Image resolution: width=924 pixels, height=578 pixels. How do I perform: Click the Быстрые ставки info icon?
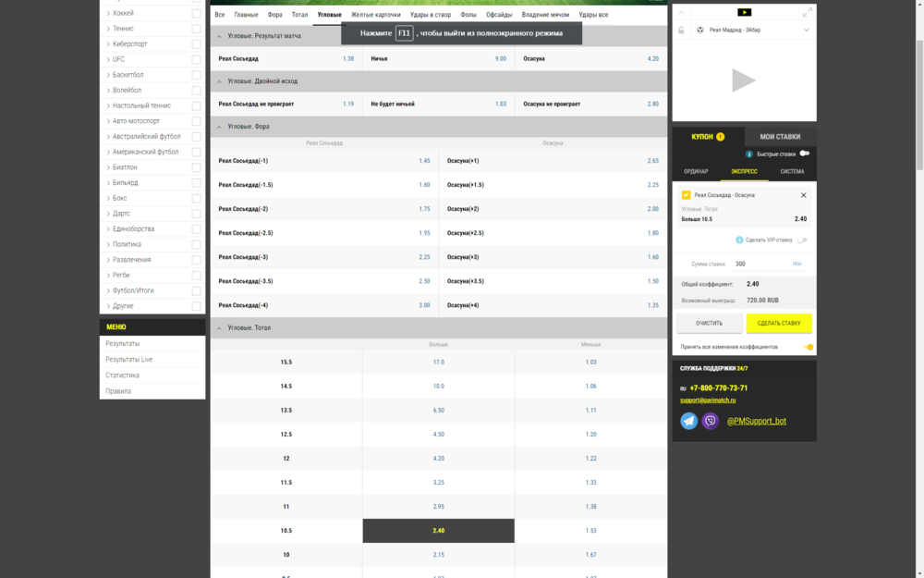coord(749,154)
